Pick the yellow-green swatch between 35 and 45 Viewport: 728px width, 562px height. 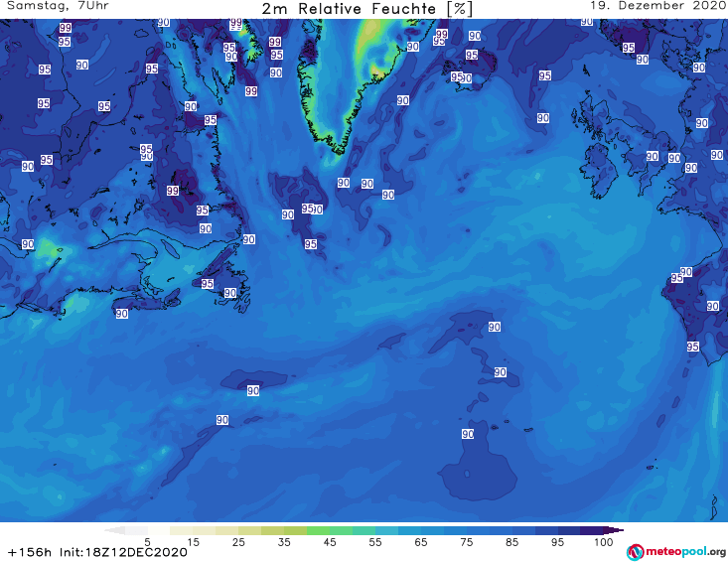coord(295,530)
